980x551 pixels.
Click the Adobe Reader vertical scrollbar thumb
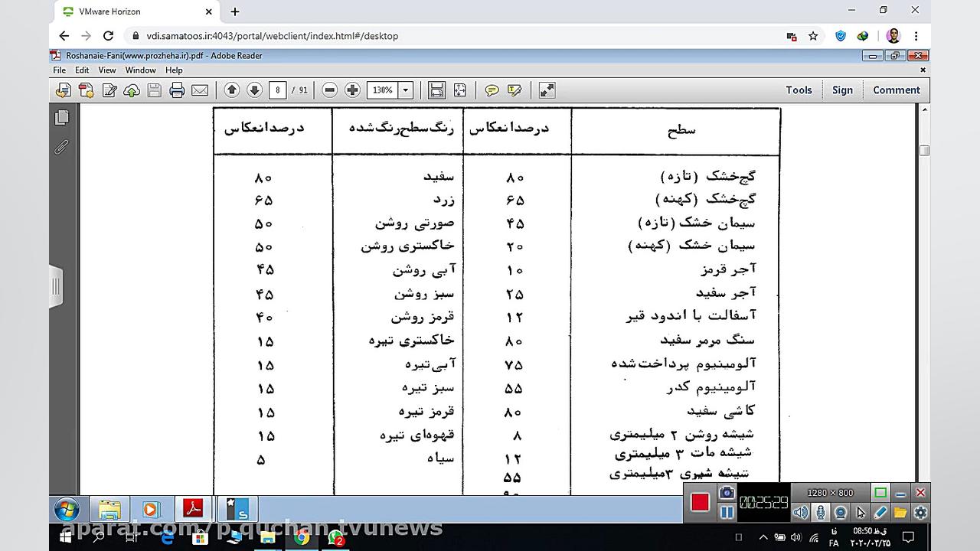(x=924, y=151)
